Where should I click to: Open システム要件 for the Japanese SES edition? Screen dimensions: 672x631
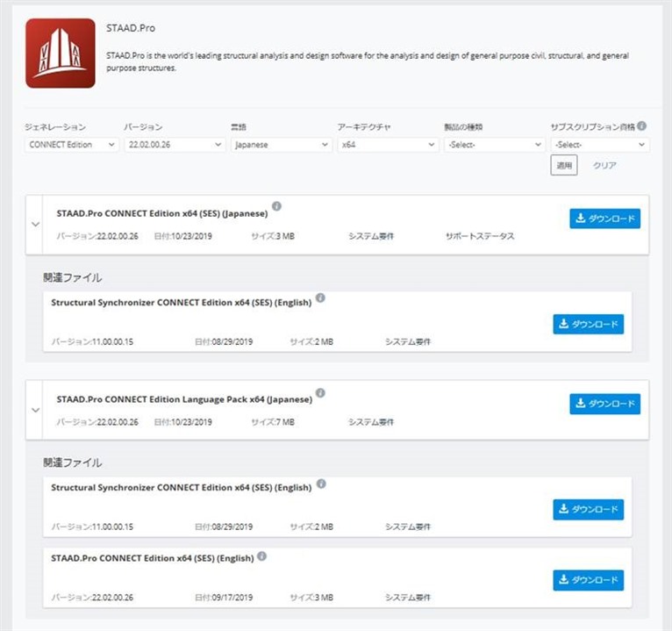coord(371,236)
